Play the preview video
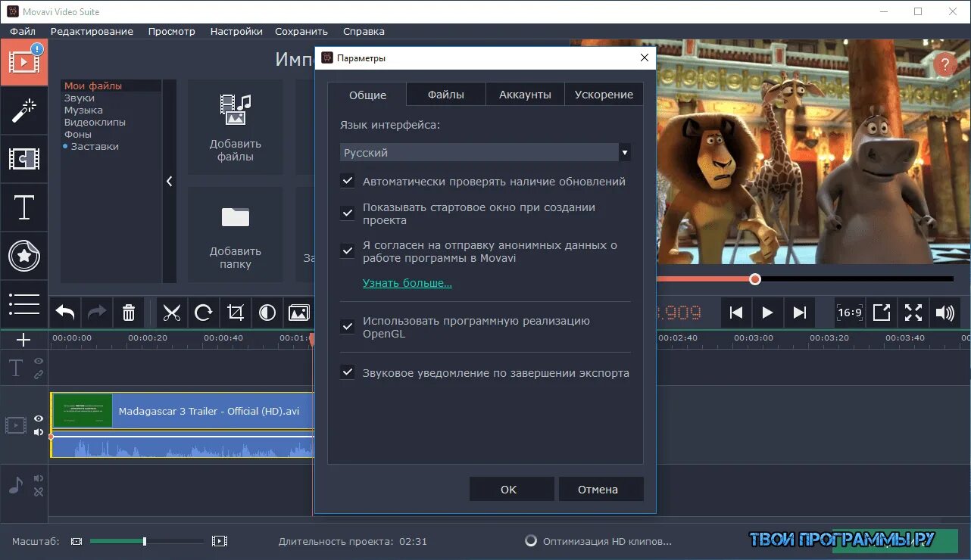The image size is (971, 560). [x=767, y=313]
